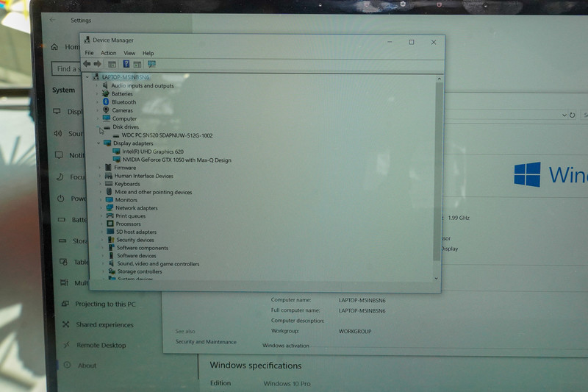Click the Firmware category icon
The height and width of the screenshot is (392, 588).
[x=108, y=167]
